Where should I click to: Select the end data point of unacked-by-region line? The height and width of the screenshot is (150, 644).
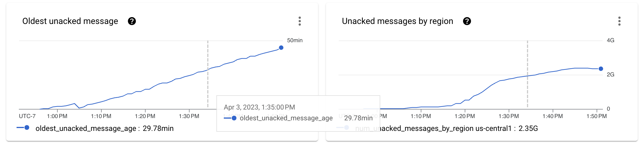(x=601, y=69)
